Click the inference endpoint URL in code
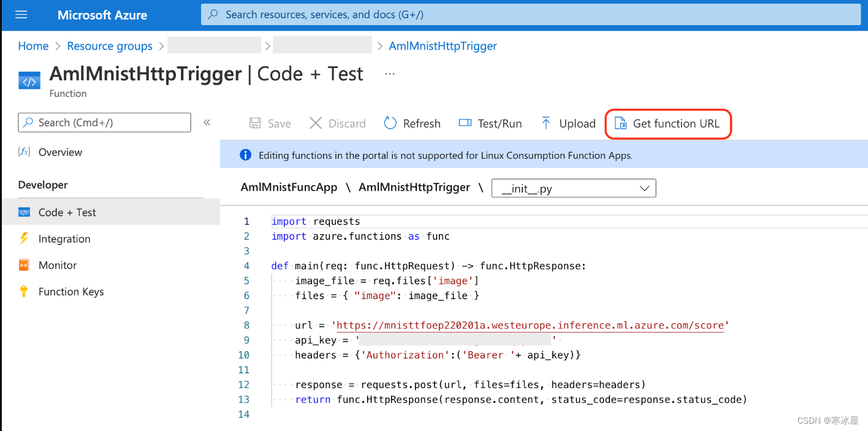This screenshot has width=868, height=431. tap(530, 325)
